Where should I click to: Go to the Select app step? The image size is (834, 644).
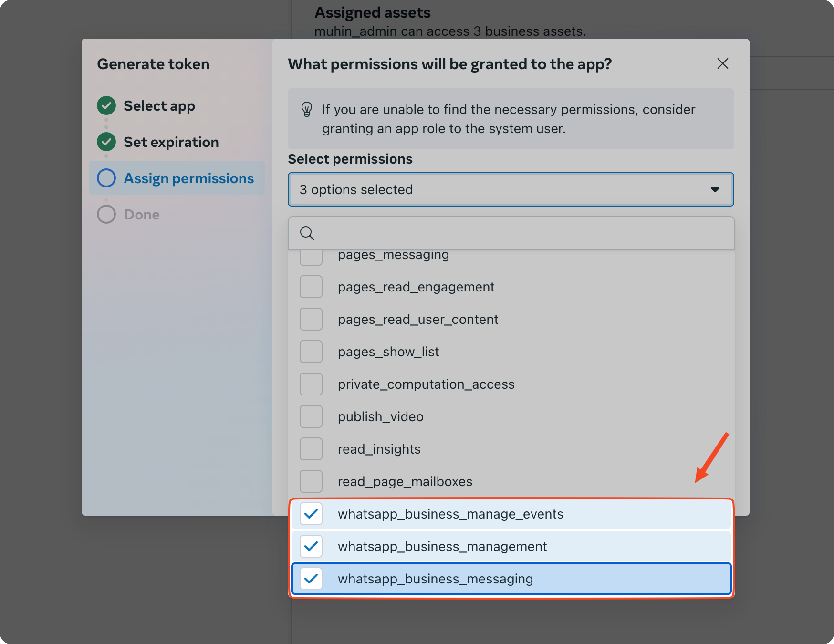click(x=159, y=105)
